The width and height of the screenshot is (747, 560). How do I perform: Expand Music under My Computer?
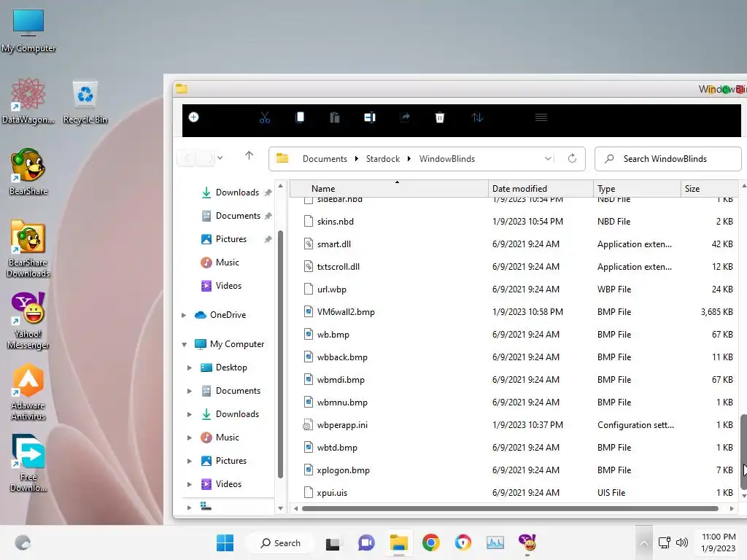(190, 437)
